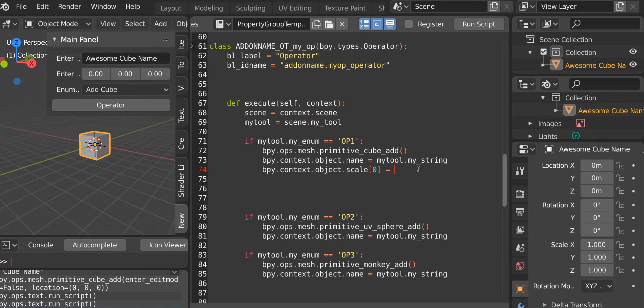Click the Scale X value field
644x308 pixels.
(597, 245)
